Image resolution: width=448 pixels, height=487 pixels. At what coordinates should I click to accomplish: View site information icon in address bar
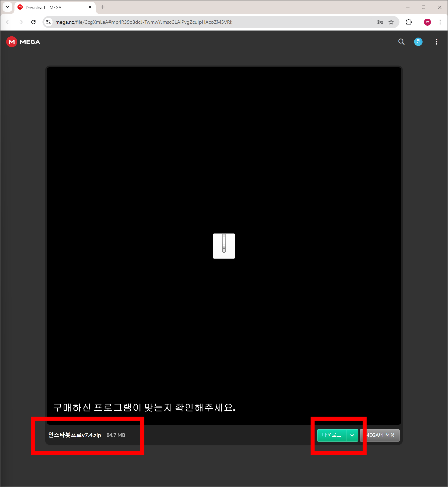point(49,22)
